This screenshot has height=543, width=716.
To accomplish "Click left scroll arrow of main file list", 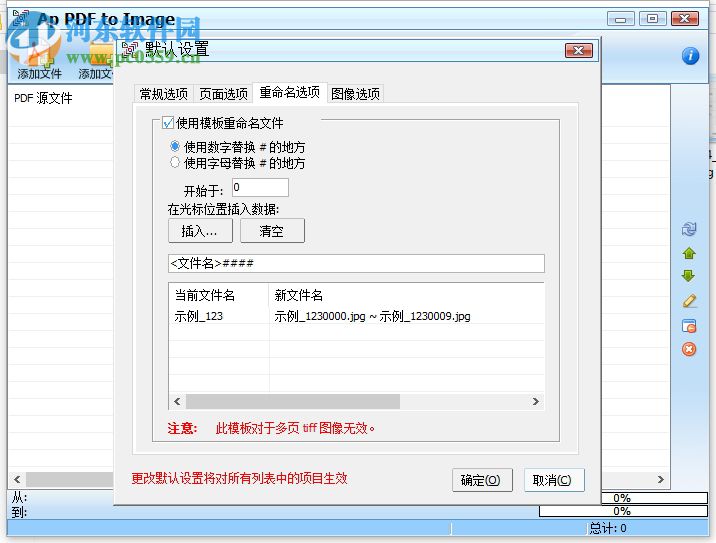I will tap(17, 480).
